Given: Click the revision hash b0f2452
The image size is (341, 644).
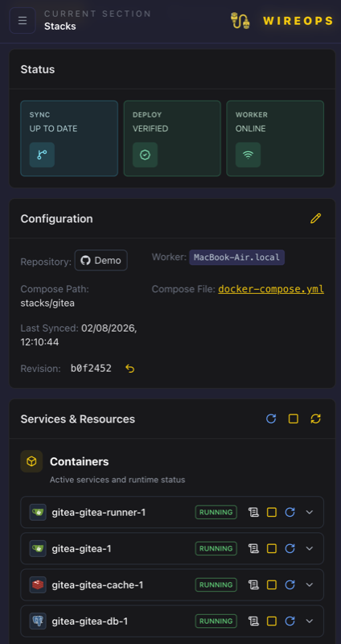Looking at the screenshot, I should click(x=91, y=369).
